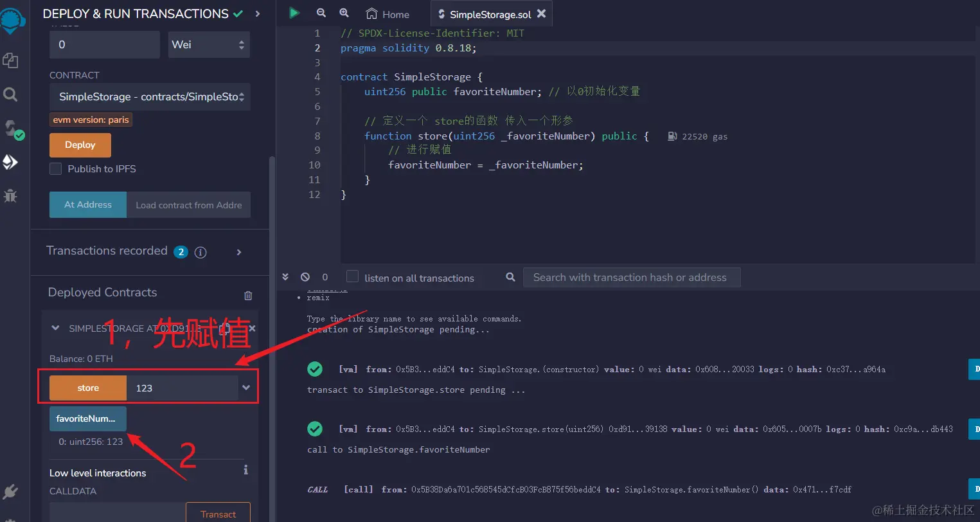
Task: Zoom in the editor font
Action: click(344, 13)
